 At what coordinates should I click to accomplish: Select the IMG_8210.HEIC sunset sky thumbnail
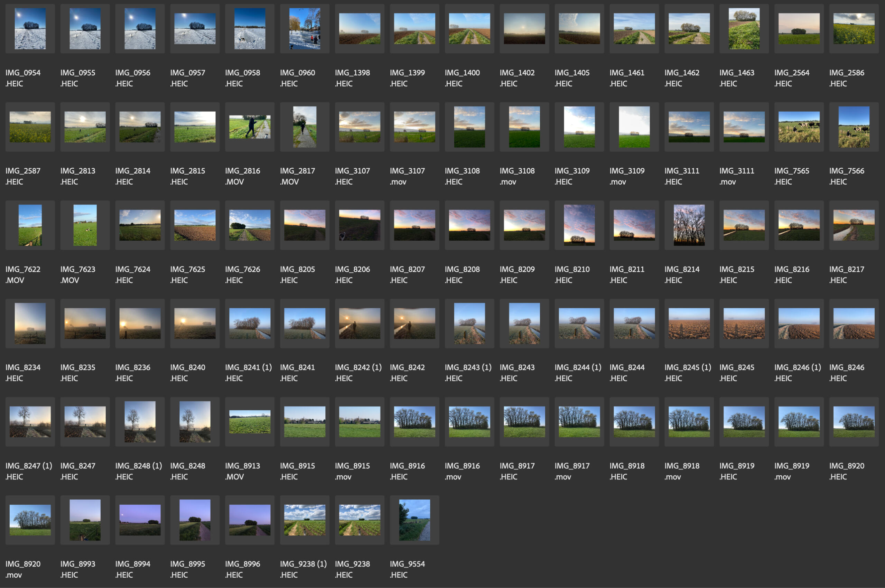579,225
